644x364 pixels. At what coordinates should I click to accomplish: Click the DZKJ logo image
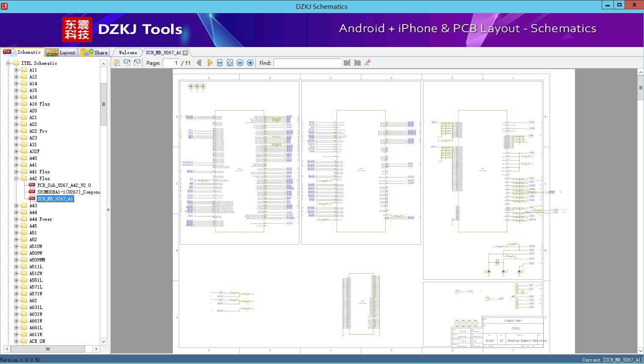(77, 30)
